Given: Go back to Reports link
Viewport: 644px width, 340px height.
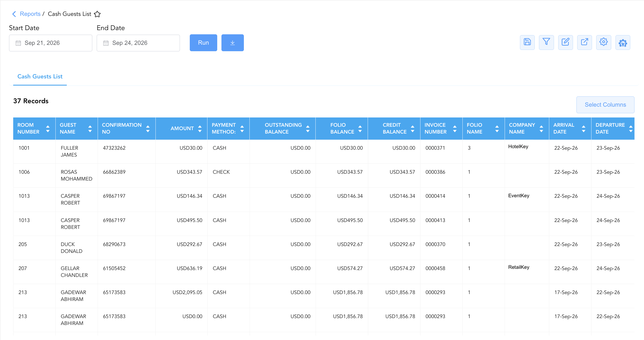Looking at the screenshot, I should [x=30, y=14].
